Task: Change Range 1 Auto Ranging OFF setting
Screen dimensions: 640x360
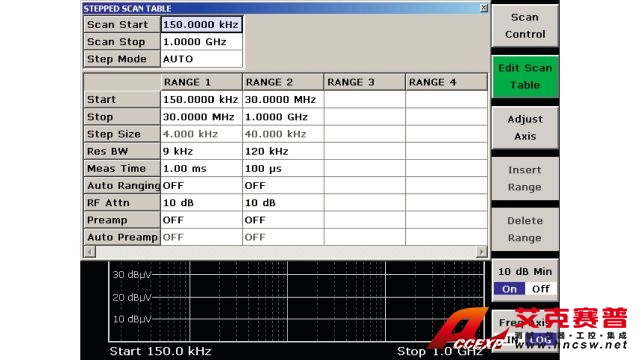Action: (x=202, y=186)
